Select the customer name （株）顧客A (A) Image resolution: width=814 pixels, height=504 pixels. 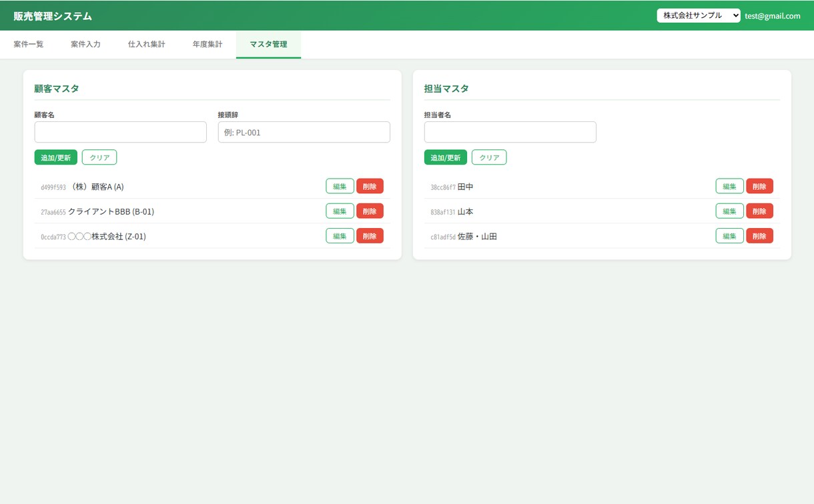[97, 187]
